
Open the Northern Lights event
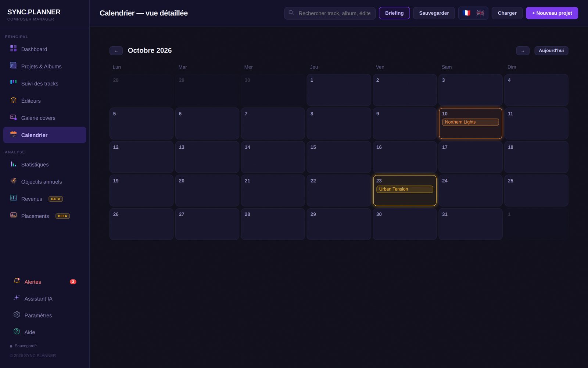[470, 122]
